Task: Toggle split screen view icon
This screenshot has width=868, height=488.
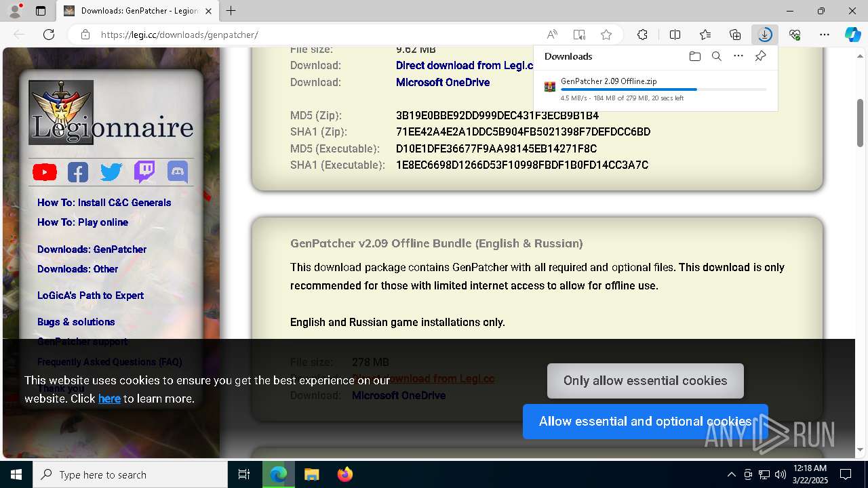Action: (675, 35)
